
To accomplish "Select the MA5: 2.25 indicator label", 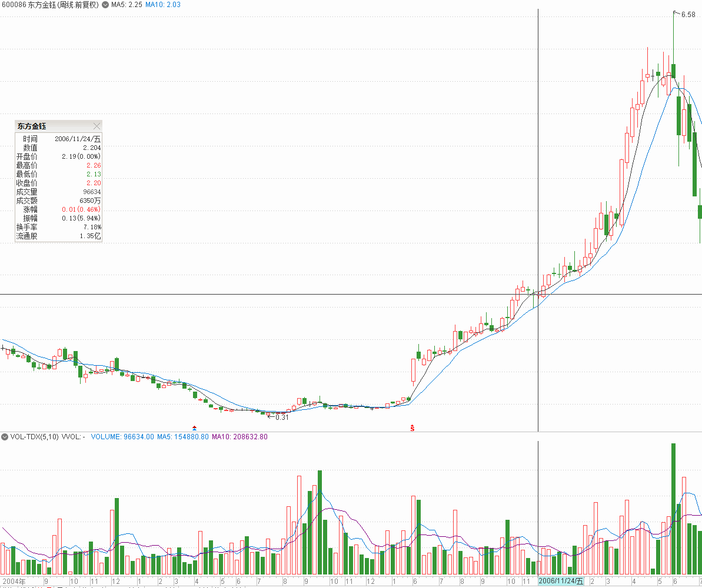I will (x=127, y=5).
